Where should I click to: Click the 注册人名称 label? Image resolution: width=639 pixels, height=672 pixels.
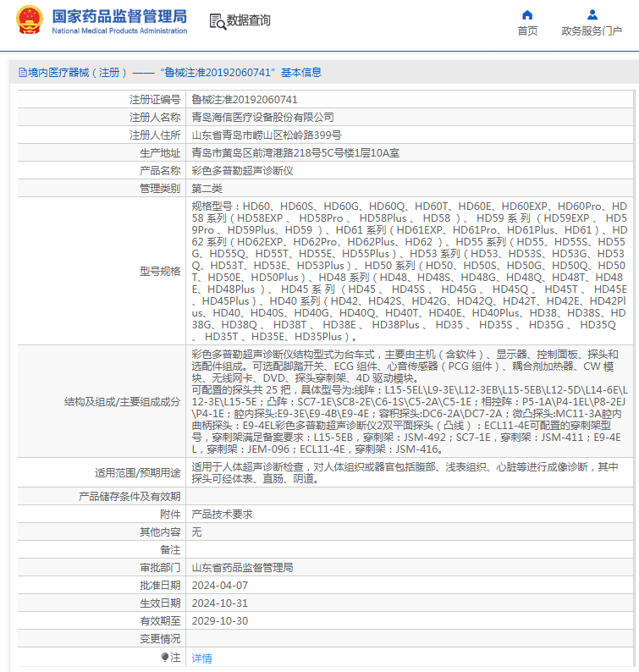pyautogui.click(x=155, y=118)
